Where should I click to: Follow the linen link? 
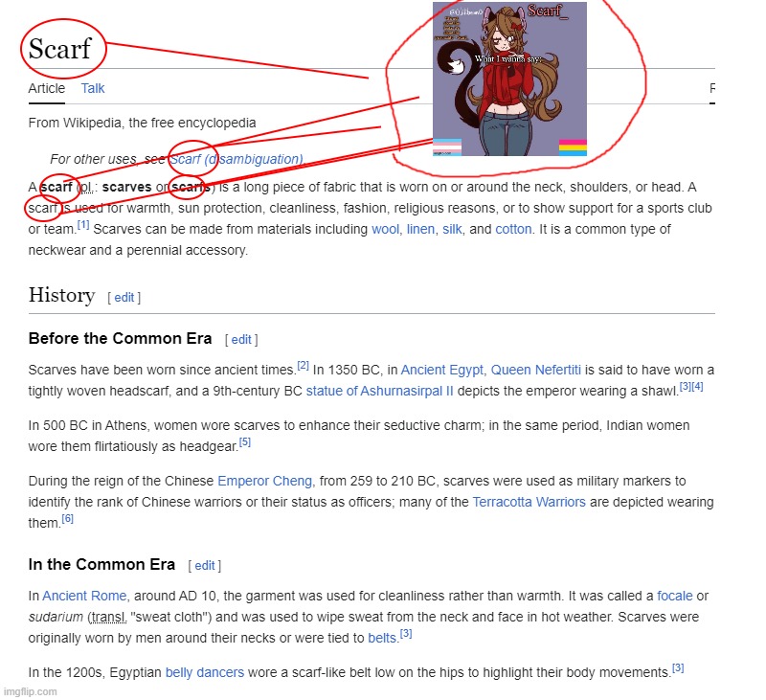click(x=420, y=229)
